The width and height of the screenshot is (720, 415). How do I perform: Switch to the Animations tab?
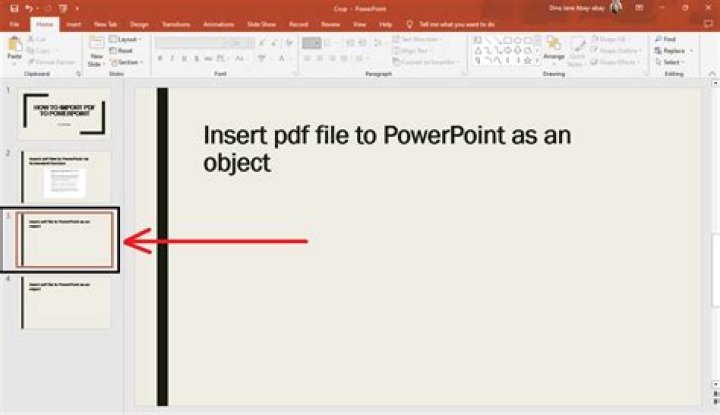[219, 24]
